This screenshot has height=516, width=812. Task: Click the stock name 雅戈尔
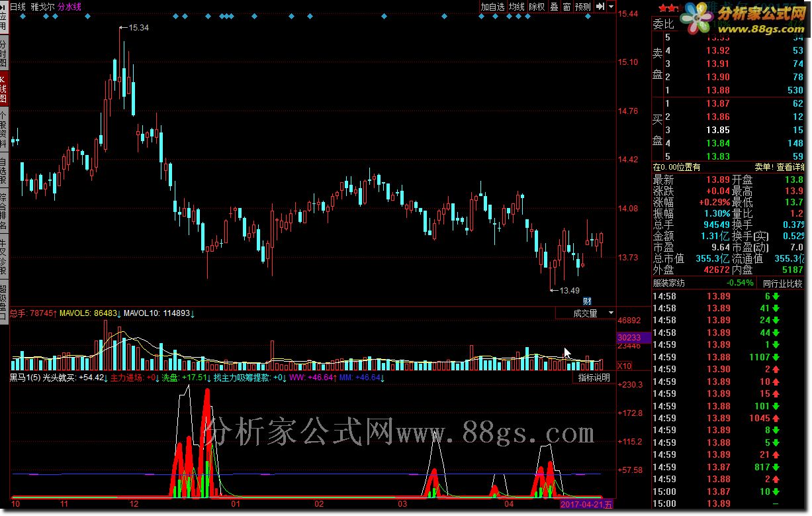coord(42,7)
